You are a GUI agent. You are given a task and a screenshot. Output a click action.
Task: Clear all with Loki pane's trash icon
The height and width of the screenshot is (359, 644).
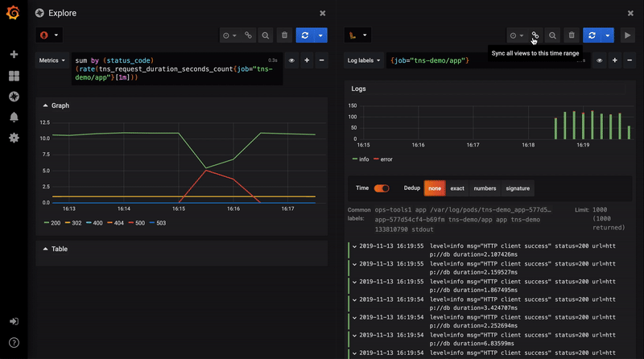click(571, 35)
